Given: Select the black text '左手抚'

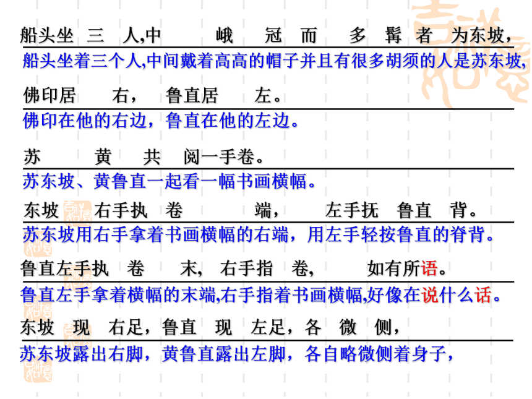Looking at the screenshot, I should tap(352, 210).
